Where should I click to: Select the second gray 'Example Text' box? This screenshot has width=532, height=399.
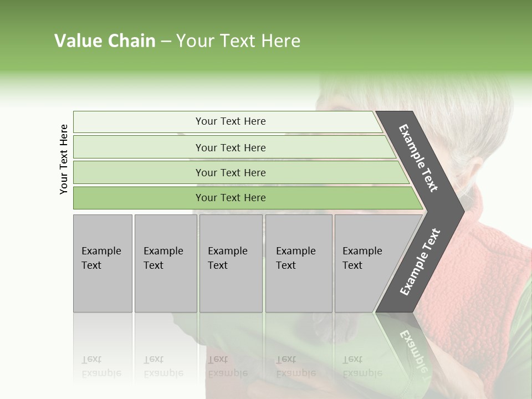pos(166,263)
